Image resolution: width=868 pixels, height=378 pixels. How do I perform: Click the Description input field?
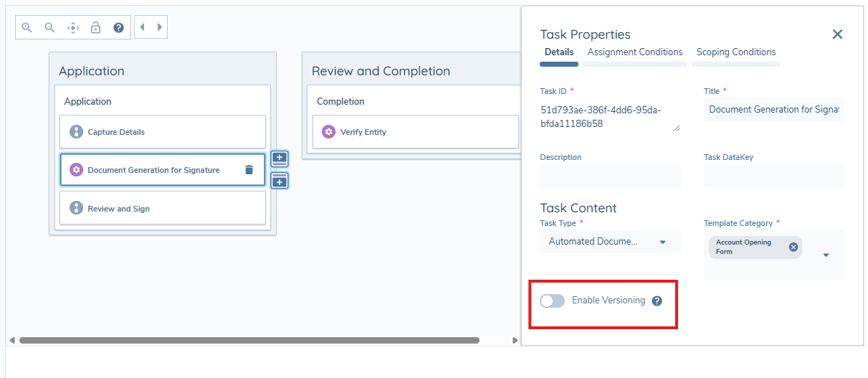tap(611, 176)
